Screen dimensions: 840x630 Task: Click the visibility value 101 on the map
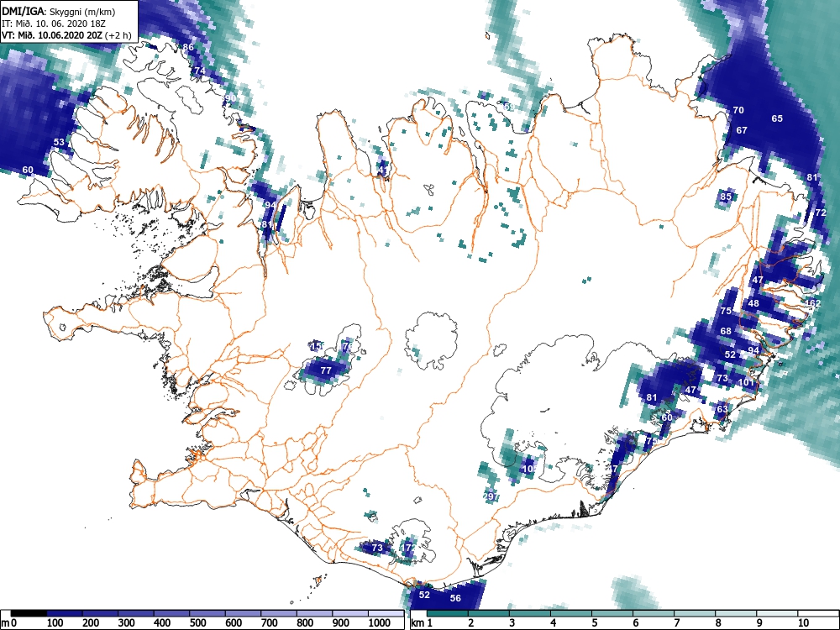coord(746,382)
